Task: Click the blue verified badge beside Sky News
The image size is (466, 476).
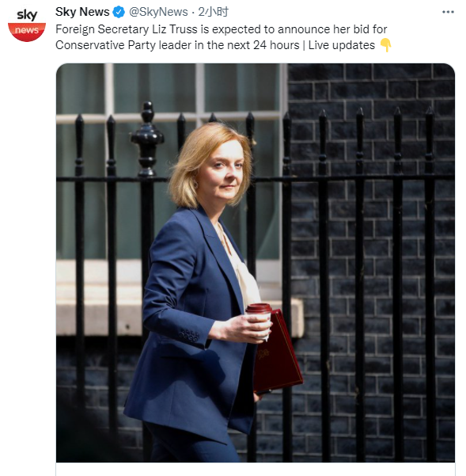Action: 119,12
